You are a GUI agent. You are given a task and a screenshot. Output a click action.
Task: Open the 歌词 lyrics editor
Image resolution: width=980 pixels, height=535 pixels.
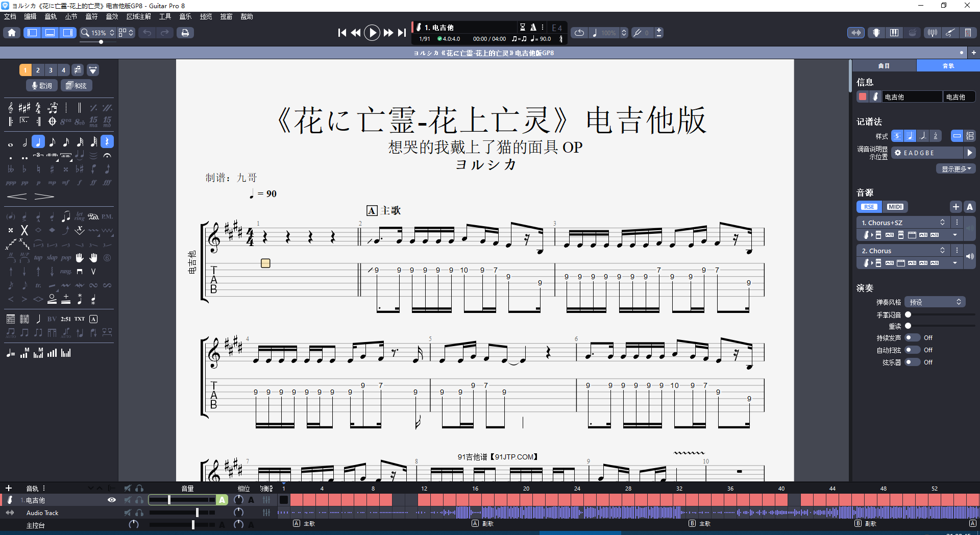coord(42,85)
